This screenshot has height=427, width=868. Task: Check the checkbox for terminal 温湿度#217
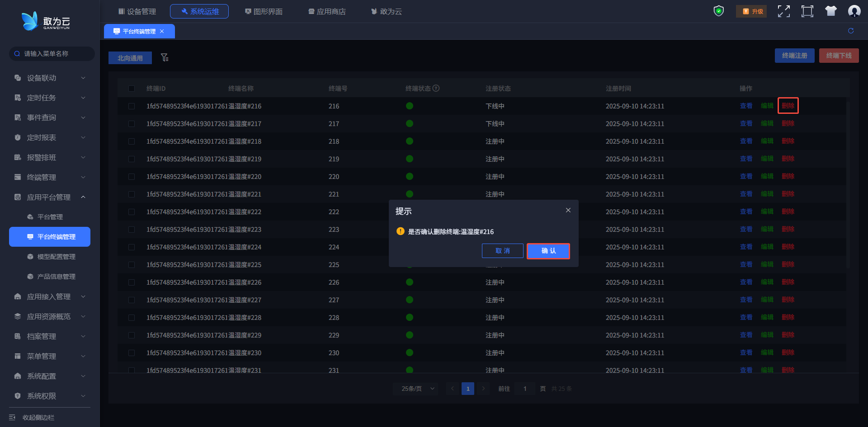(x=132, y=124)
